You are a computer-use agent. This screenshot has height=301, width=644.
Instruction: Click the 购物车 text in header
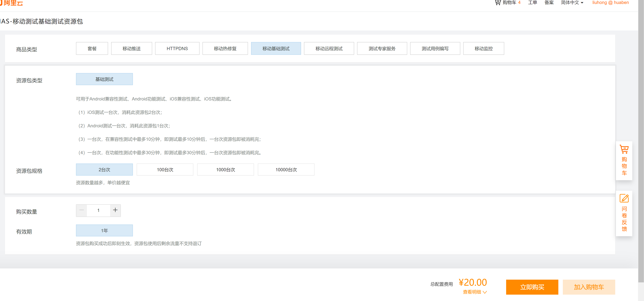[x=509, y=3]
